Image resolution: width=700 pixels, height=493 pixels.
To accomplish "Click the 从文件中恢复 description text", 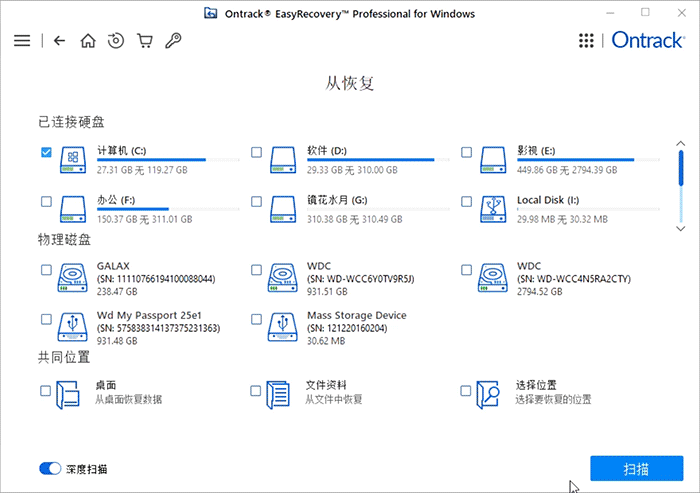I will pos(333,399).
